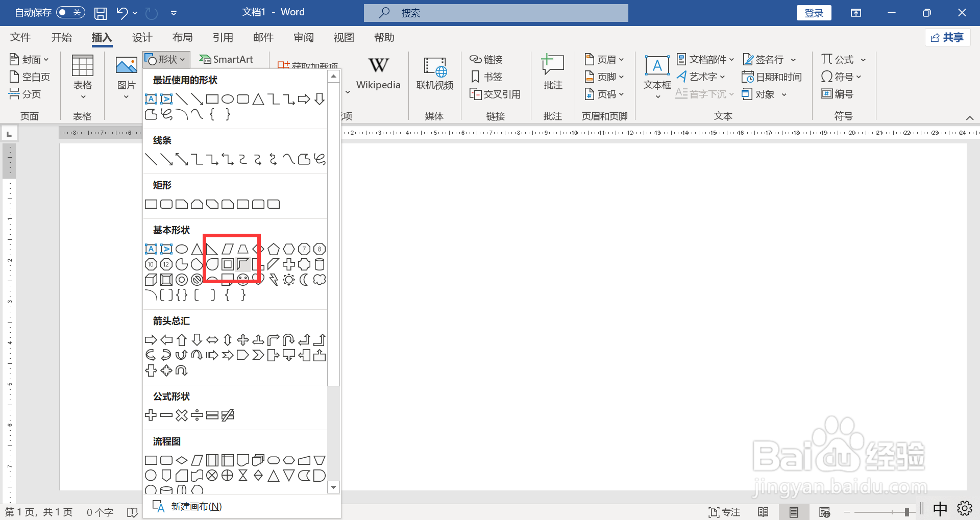The height and width of the screenshot is (520, 980).
Task: Select the flowchart decision diamond
Action: tap(182, 460)
